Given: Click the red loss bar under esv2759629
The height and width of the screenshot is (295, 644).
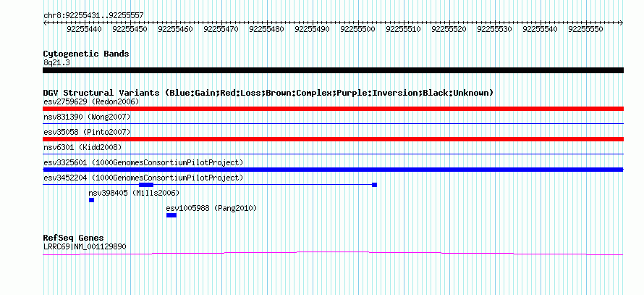Looking at the screenshot, I should [x=333, y=109].
